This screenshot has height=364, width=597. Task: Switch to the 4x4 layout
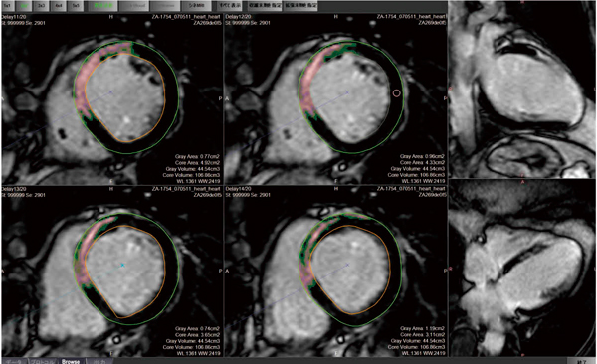tap(59, 6)
